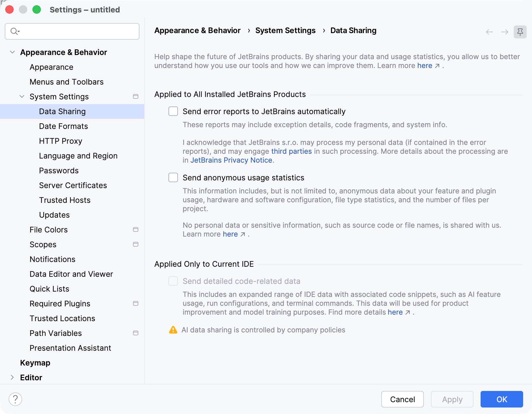This screenshot has height=414, width=532.
Task: Open 'here' link in top description
Action: click(425, 66)
